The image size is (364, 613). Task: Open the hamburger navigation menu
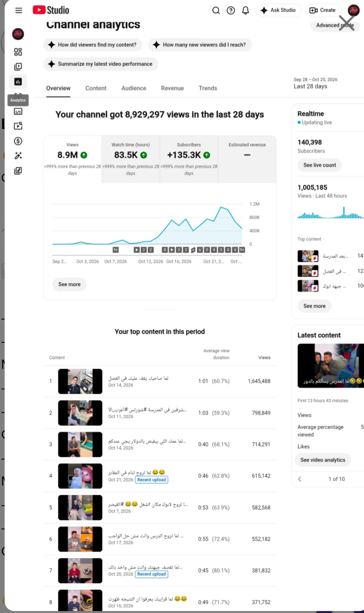click(x=19, y=10)
